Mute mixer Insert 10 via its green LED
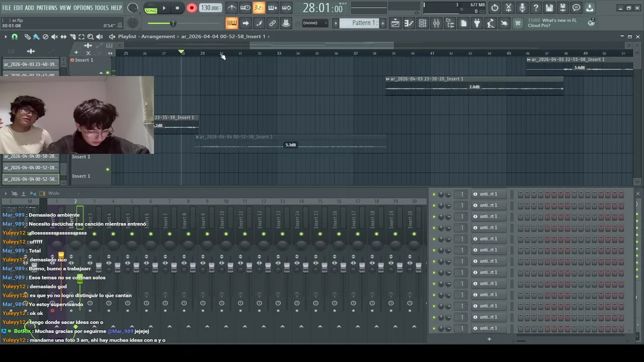The image size is (644, 362). pos(226,234)
